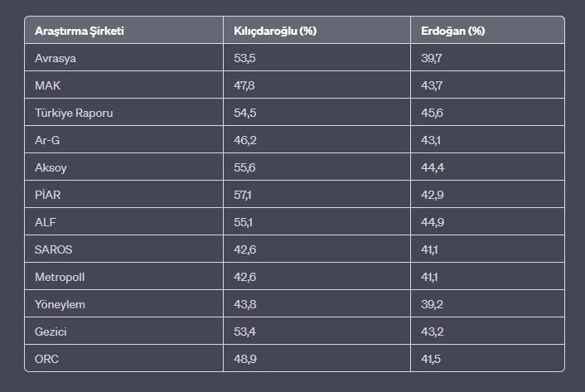
Task: Click the 45,6 Erdoğan value cell
Action: pyautogui.click(x=487, y=112)
